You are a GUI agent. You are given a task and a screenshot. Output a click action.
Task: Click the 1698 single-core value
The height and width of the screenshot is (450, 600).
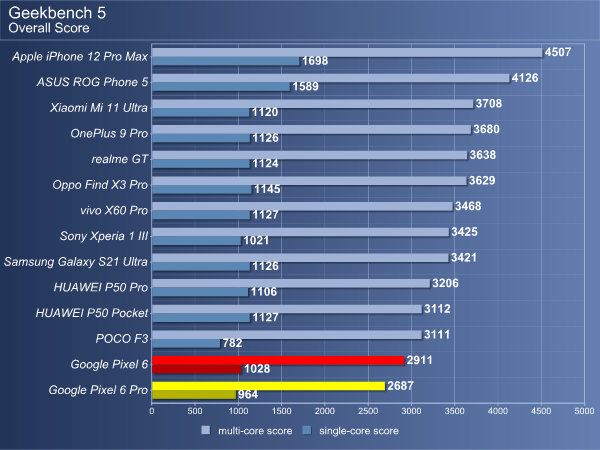pos(315,61)
